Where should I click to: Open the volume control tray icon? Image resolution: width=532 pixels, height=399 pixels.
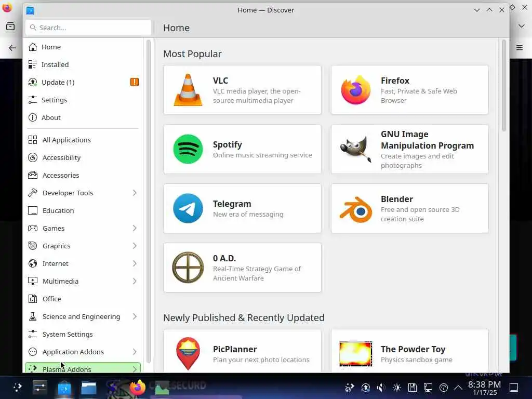tap(381, 388)
